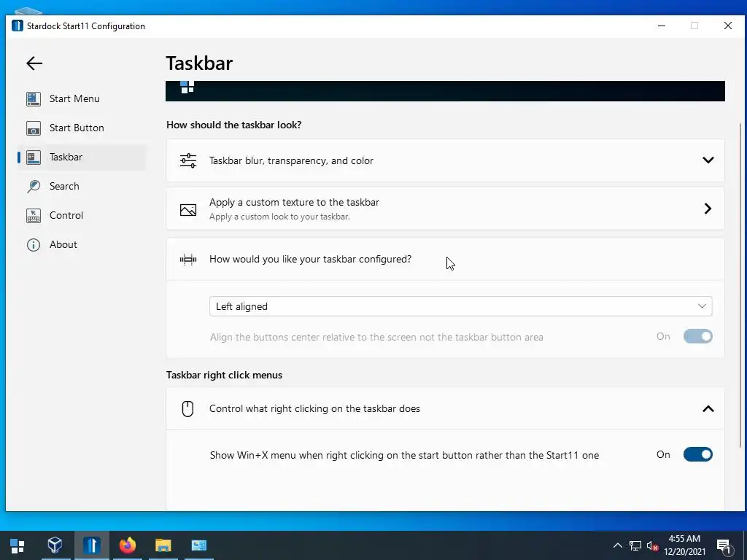The height and width of the screenshot is (560, 747).
Task: Click the Stardock Start11 title bar icon
Action: pyautogui.click(x=18, y=26)
